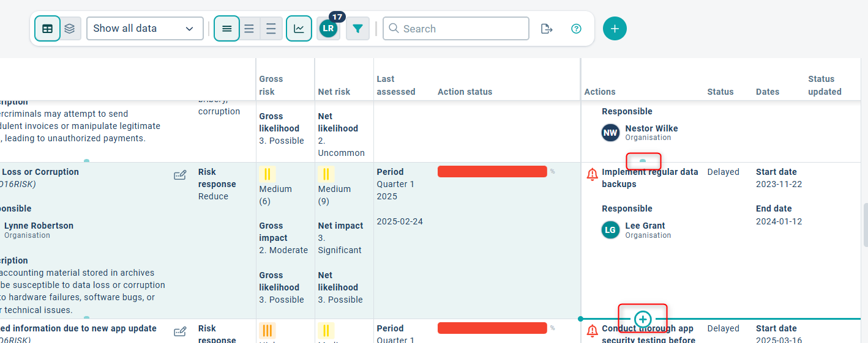Select wide row density

(271, 29)
